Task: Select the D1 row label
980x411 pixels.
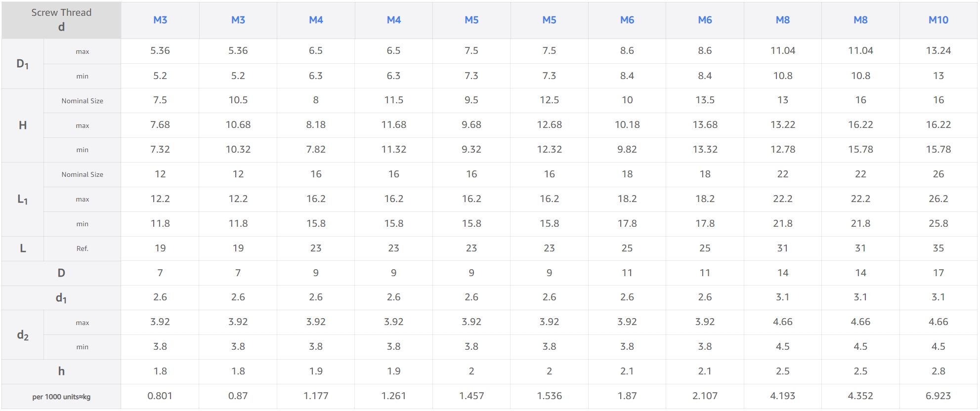Action: click(x=23, y=64)
